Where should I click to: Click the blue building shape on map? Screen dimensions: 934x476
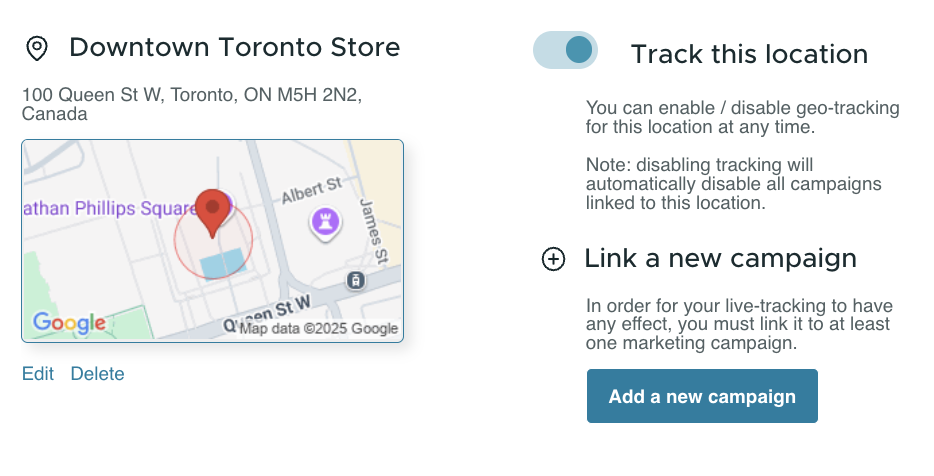223,263
